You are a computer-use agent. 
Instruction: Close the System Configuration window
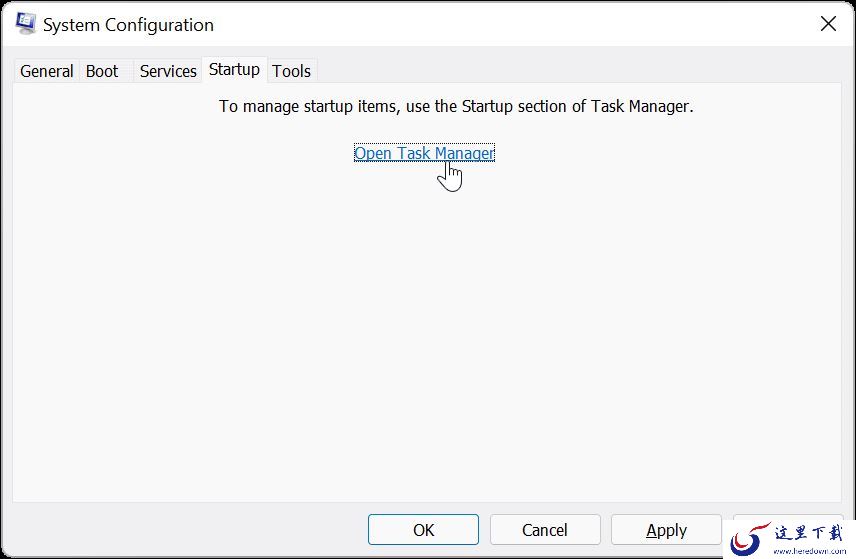pyautogui.click(x=828, y=23)
